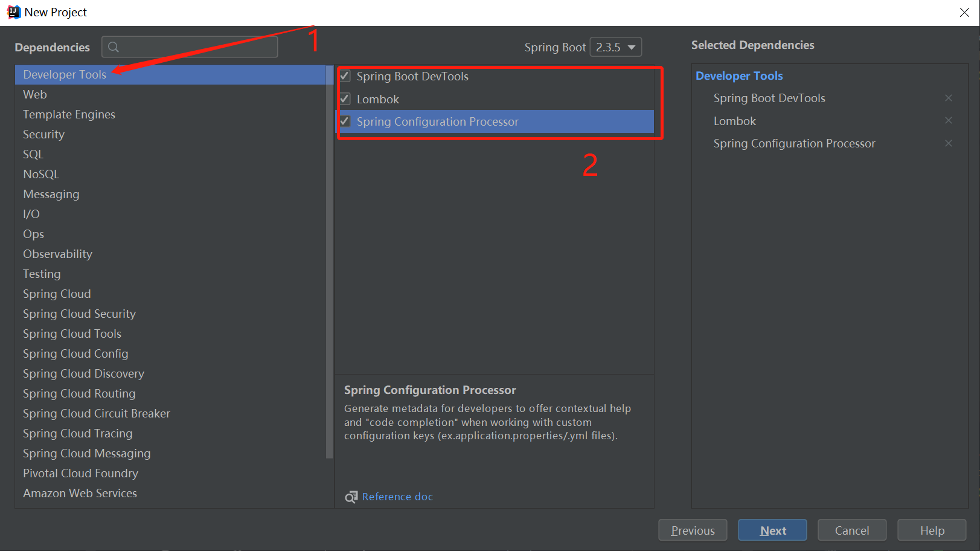
Task: Select the Template Engines category
Action: click(170, 114)
